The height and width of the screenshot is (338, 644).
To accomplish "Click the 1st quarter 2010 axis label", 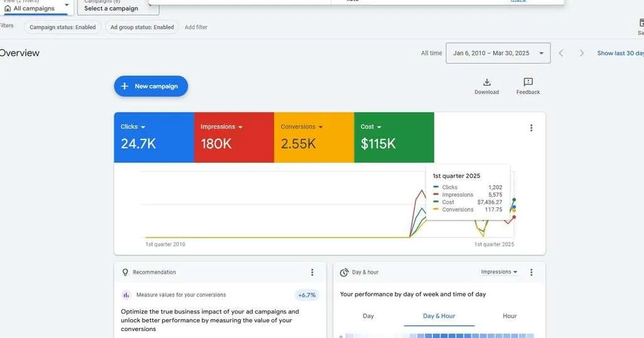I will click(x=165, y=244).
